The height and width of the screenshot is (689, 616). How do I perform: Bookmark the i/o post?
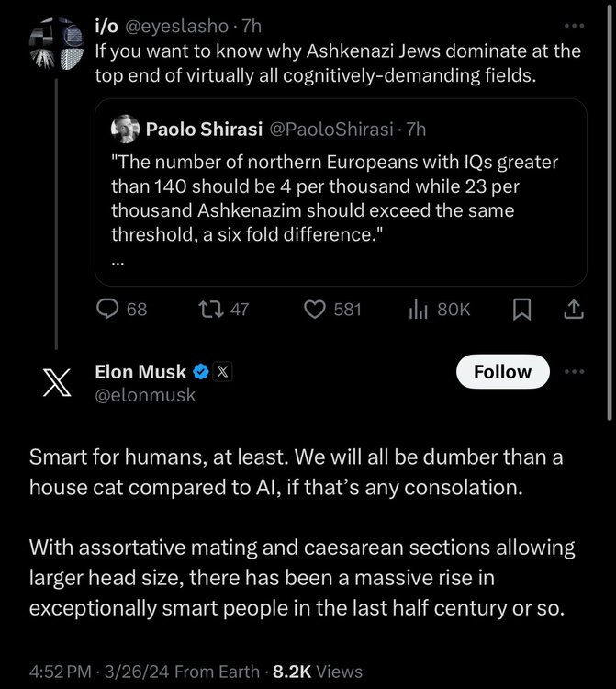521,310
